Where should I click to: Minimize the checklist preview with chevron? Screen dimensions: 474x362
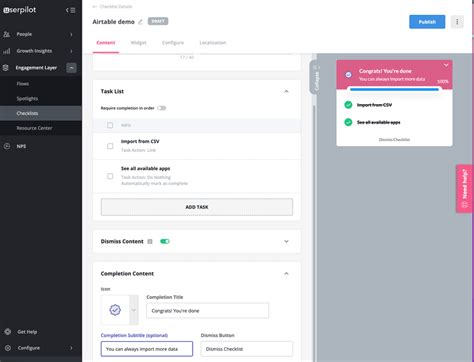click(x=446, y=65)
